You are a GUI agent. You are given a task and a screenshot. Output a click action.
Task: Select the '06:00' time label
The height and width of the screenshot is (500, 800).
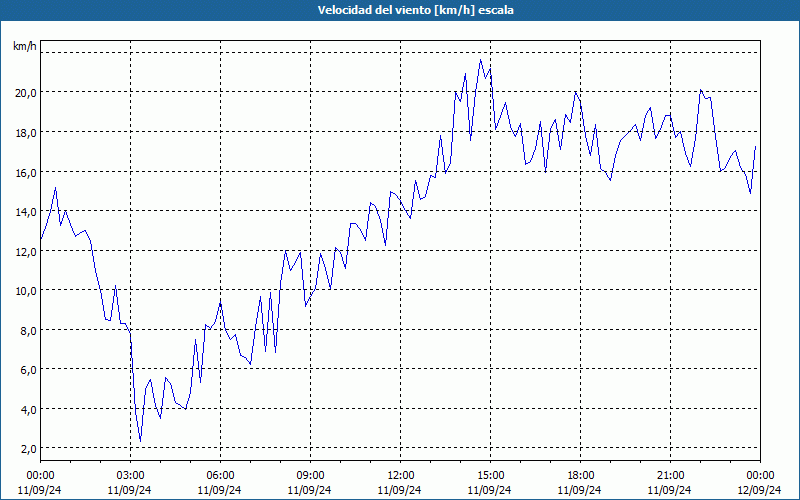click(x=220, y=476)
